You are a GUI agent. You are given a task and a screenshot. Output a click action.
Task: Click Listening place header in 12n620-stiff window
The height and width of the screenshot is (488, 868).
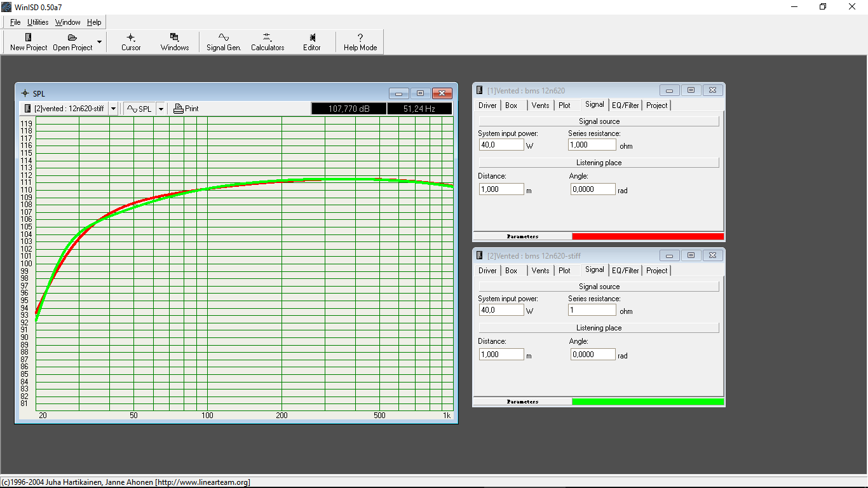[599, 328]
